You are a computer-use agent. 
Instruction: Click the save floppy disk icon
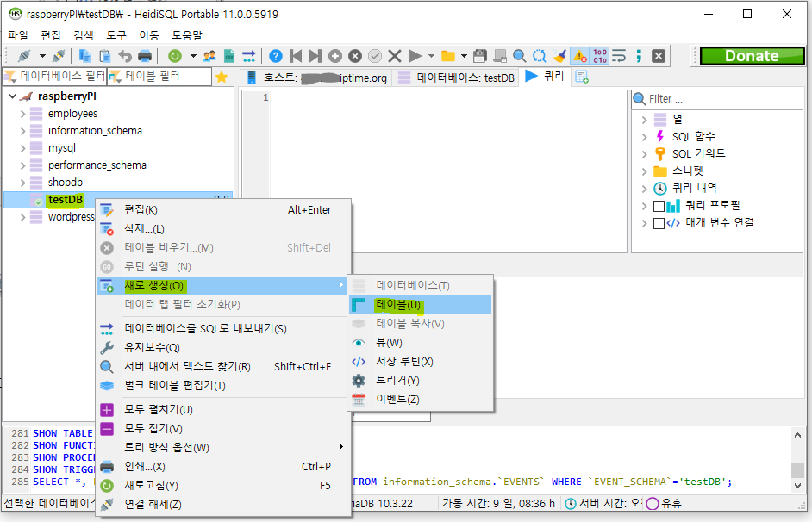coord(480,56)
